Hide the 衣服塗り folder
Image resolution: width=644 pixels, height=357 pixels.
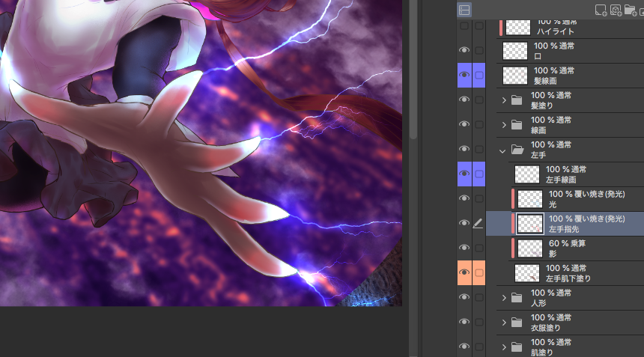[x=464, y=322]
